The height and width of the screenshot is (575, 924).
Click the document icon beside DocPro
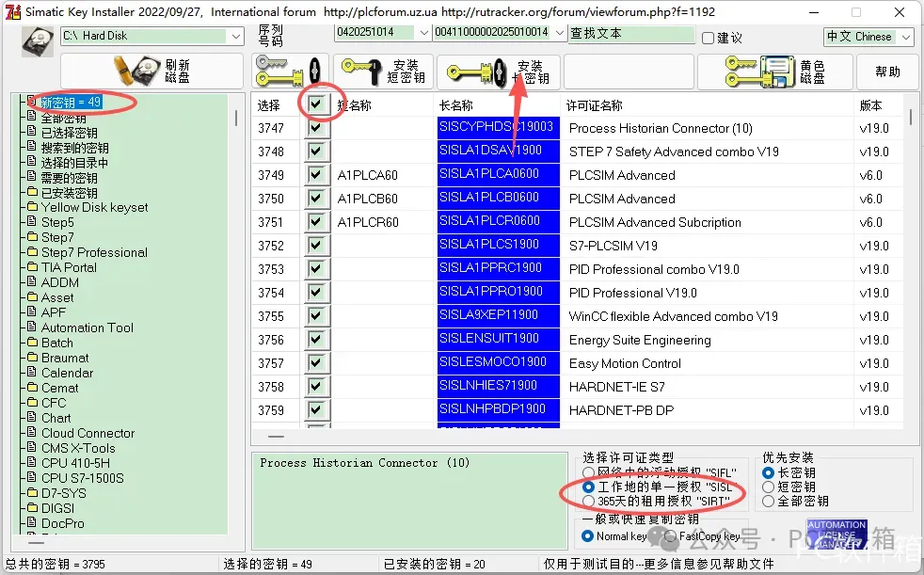(x=32, y=522)
